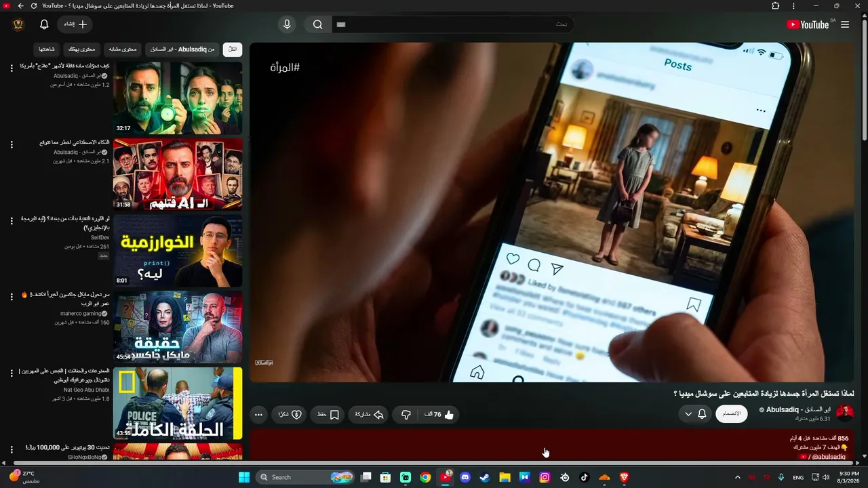Click the horizontal scrollbar at the bottom

(x=434, y=463)
